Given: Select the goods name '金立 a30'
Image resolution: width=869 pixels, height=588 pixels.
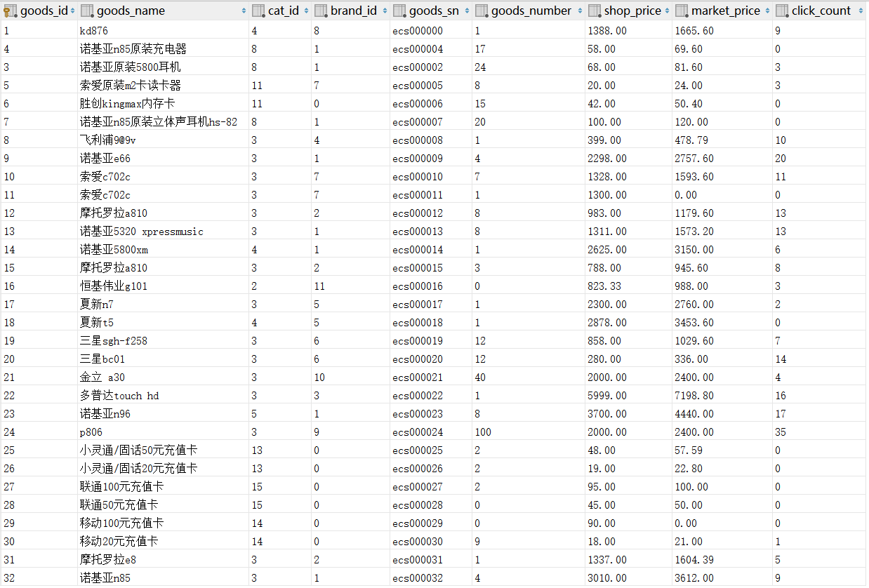Looking at the screenshot, I should click(102, 377).
